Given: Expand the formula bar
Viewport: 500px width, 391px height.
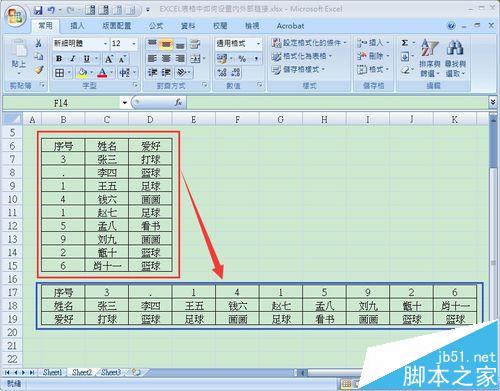Looking at the screenshot, I should (x=493, y=102).
